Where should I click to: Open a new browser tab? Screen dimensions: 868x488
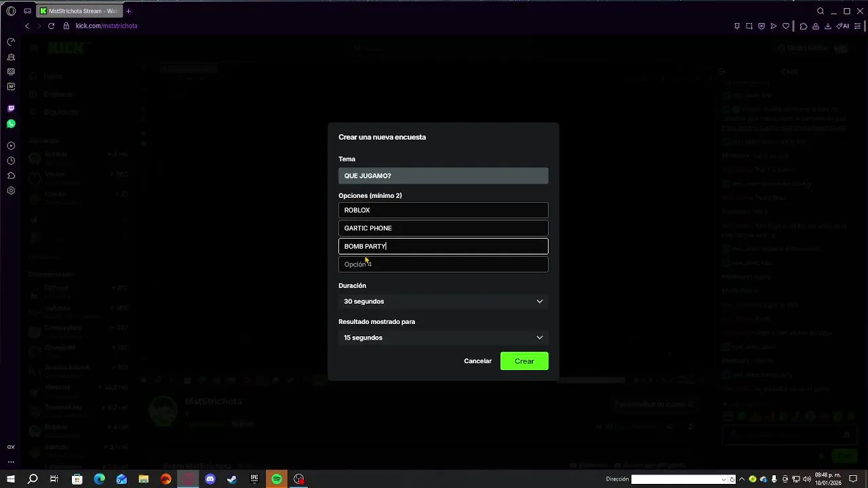128,11
